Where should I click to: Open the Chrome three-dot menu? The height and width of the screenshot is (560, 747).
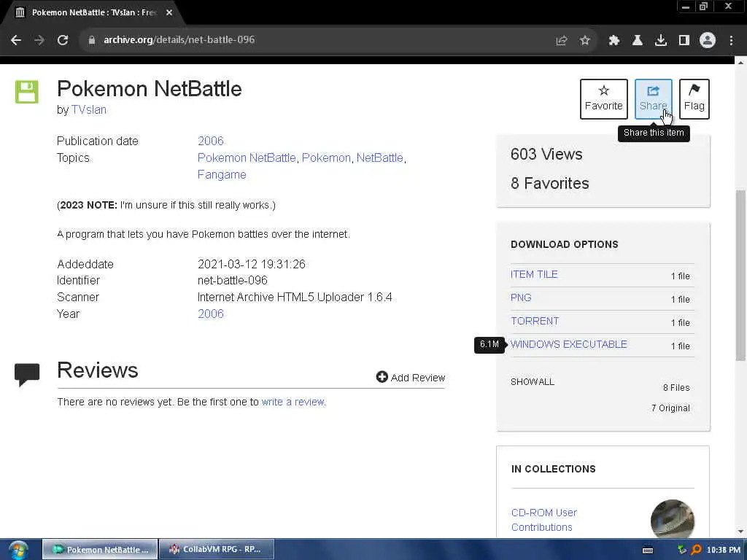731,41
